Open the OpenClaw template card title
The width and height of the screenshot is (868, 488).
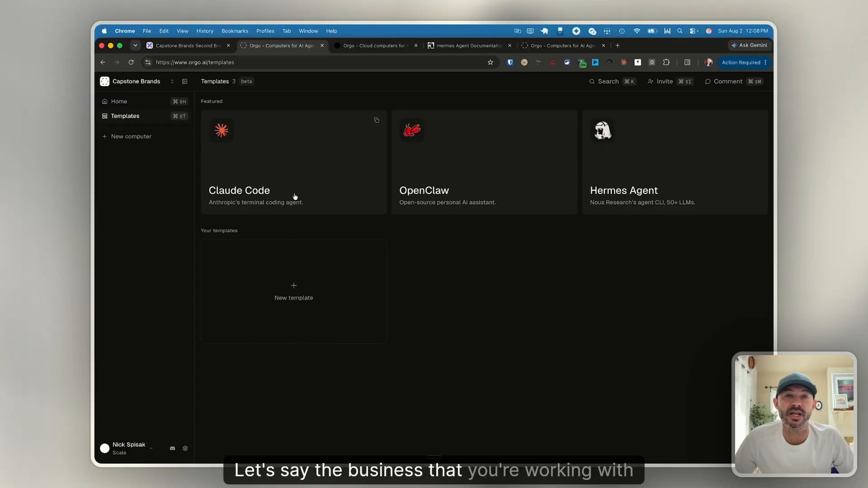[424, 190]
